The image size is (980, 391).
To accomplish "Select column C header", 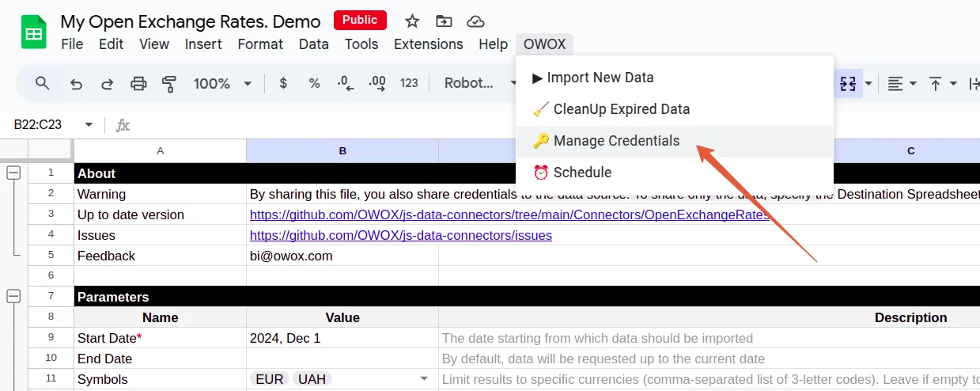I will [910, 150].
